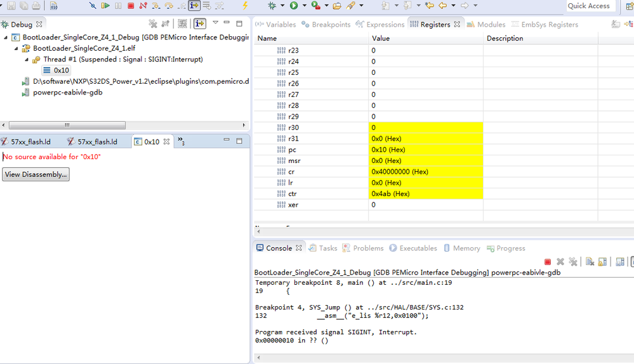
Task: Open the Debug launch dropdown arrow
Action: 282,6
